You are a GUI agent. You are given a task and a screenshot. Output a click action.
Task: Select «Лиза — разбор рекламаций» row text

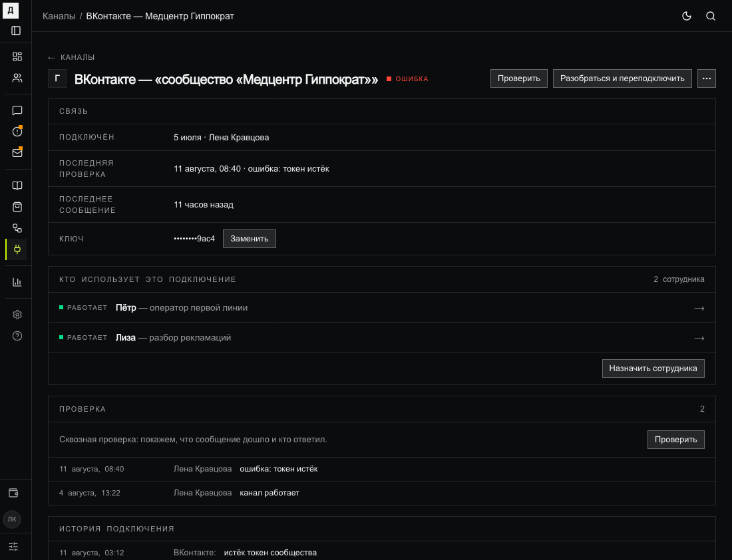coord(173,337)
